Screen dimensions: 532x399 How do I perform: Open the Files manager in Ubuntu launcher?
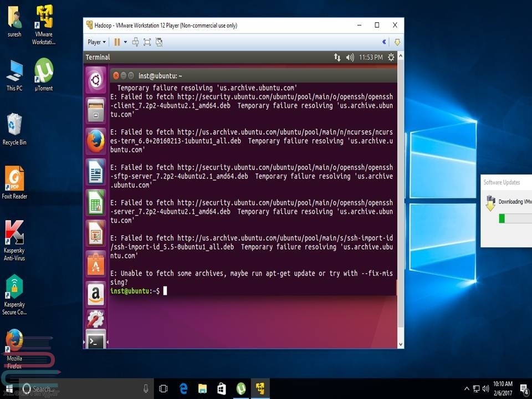[95, 111]
